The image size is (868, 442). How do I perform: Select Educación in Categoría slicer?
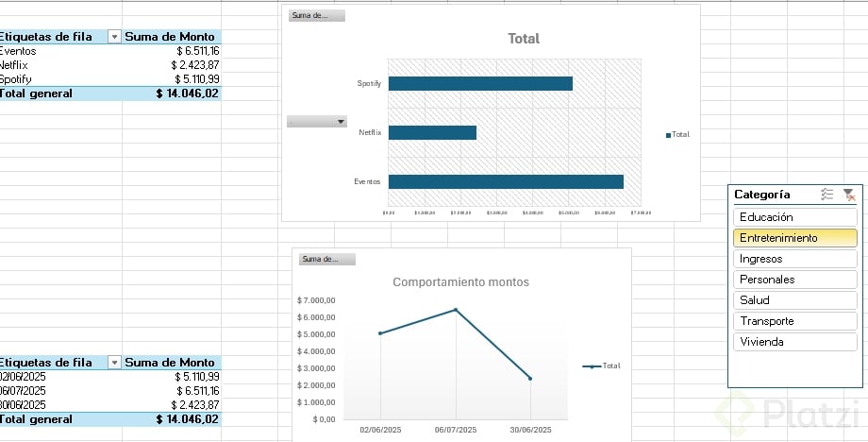tap(795, 217)
